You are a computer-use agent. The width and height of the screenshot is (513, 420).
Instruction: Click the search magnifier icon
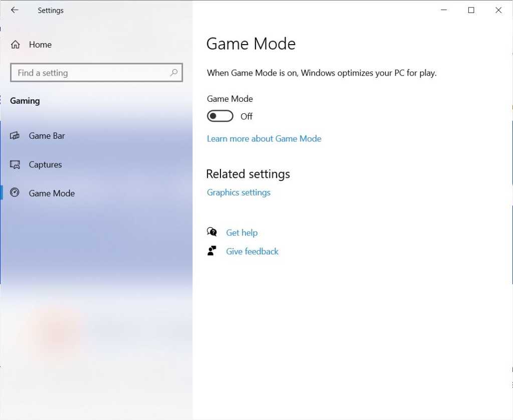(x=174, y=72)
